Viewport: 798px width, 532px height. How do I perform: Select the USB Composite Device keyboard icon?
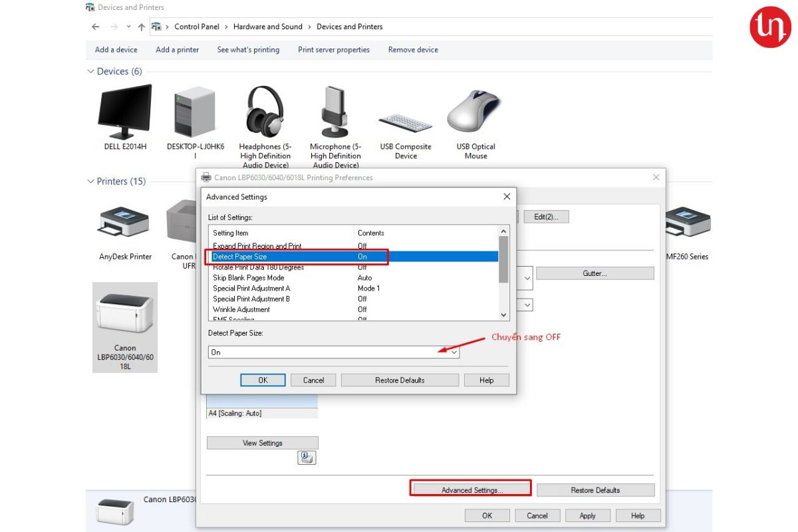pyautogui.click(x=406, y=123)
